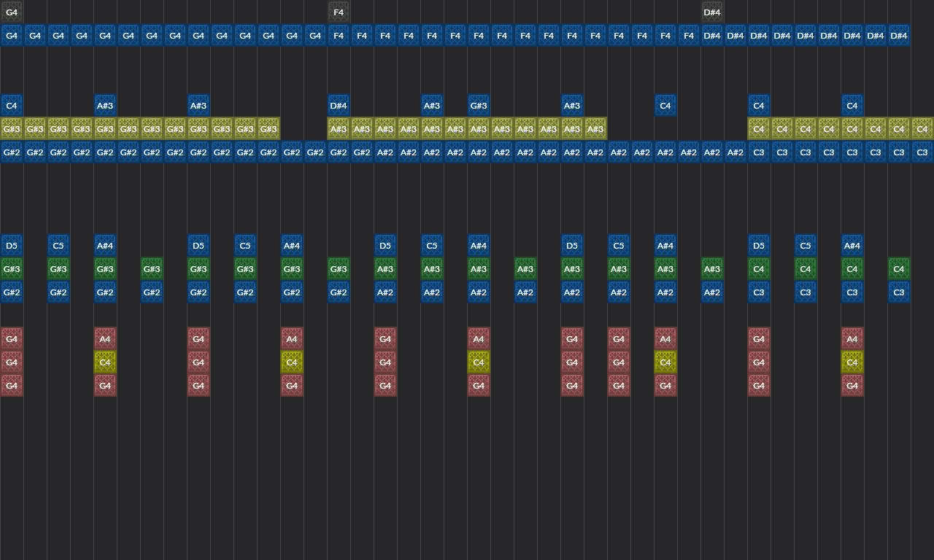
Task: Select the first olive G#3 note
Action: [12, 129]
